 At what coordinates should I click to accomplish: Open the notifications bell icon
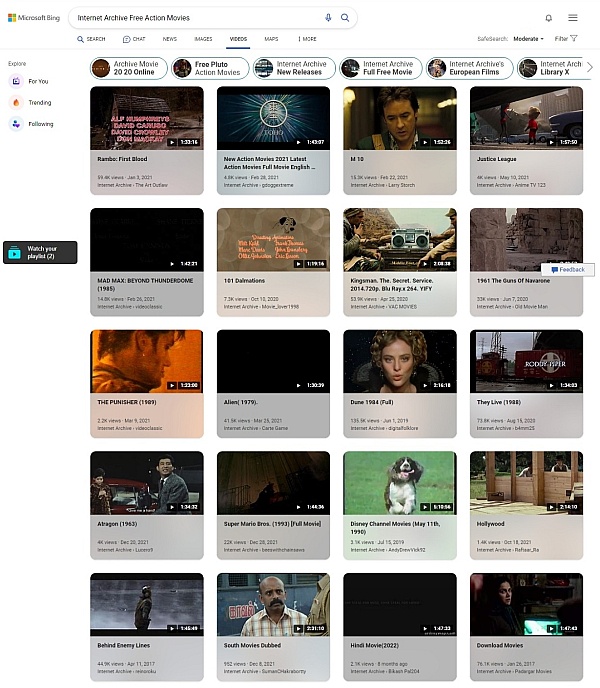[548, 18]
